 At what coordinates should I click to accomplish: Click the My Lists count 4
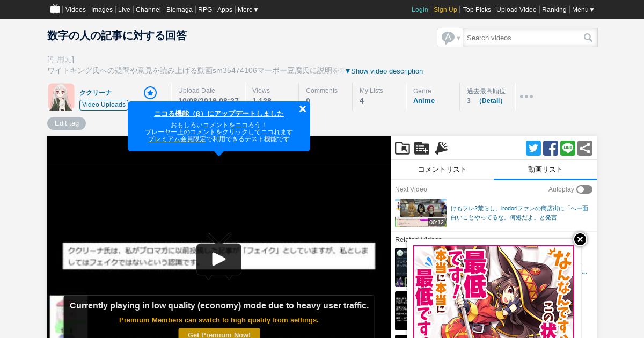[362, 101]
